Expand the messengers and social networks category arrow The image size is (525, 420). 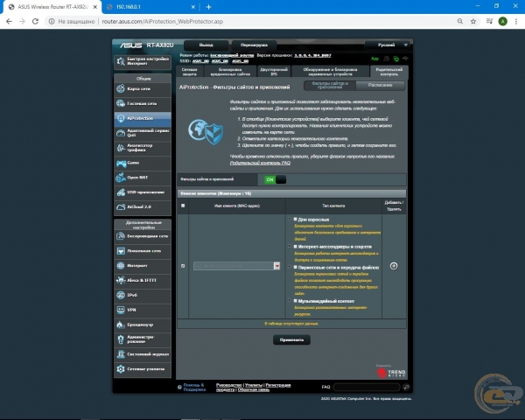coord(290,247)
